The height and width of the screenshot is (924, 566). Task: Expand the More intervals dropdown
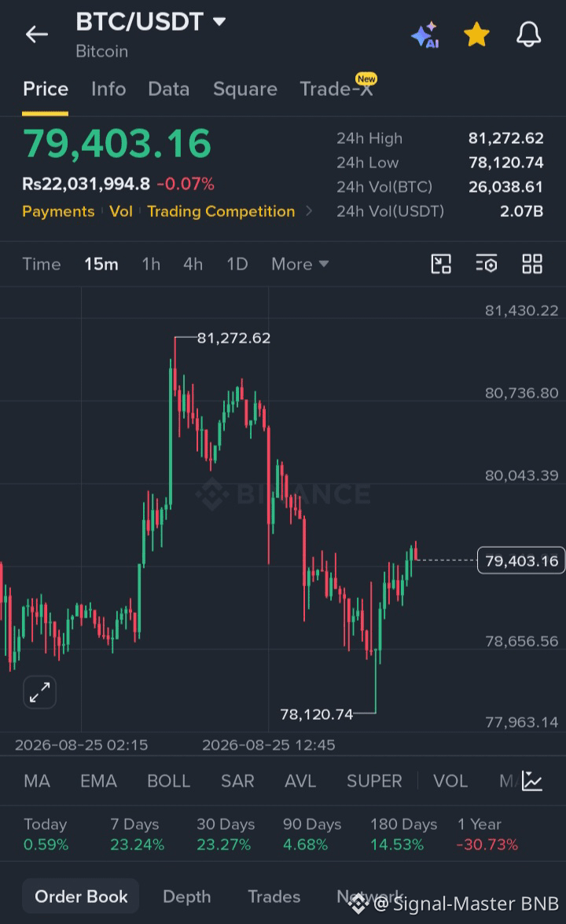point(300,264)
